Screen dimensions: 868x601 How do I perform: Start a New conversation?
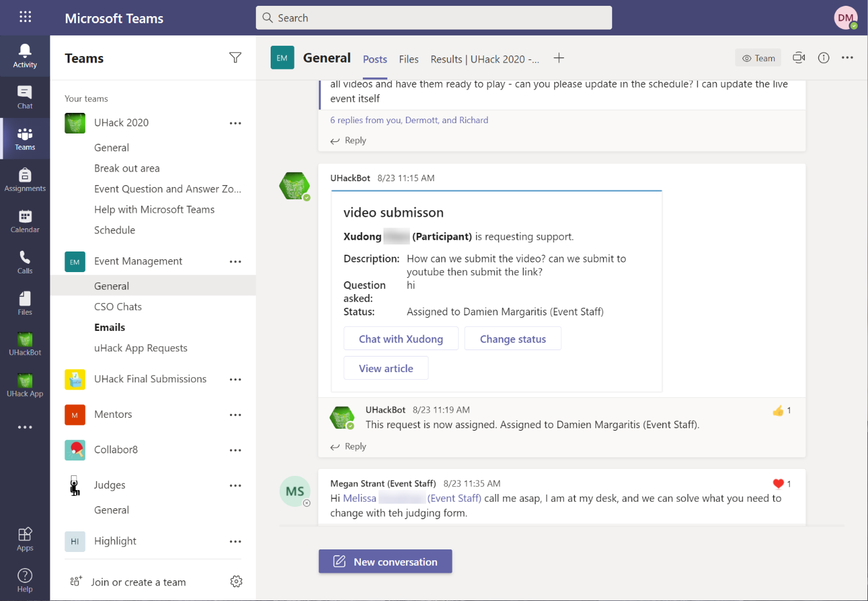(385, 562)
